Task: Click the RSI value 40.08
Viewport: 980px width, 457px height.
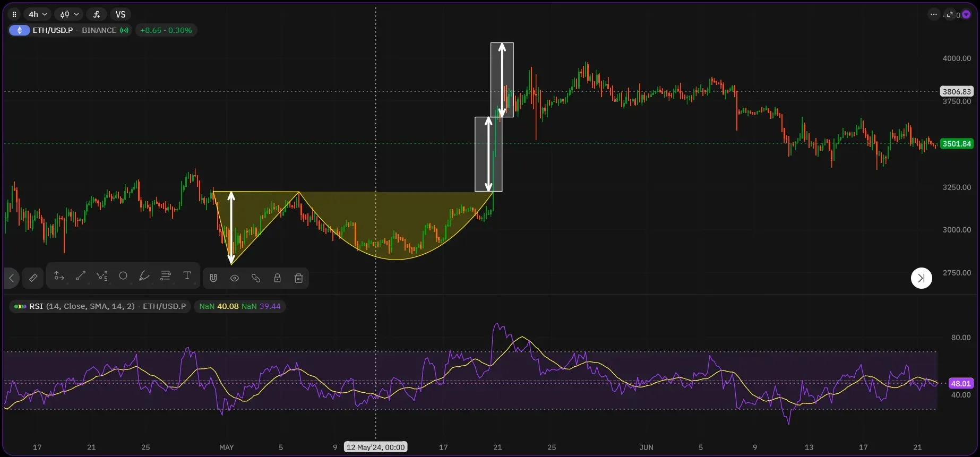Action: pos(228,306)
